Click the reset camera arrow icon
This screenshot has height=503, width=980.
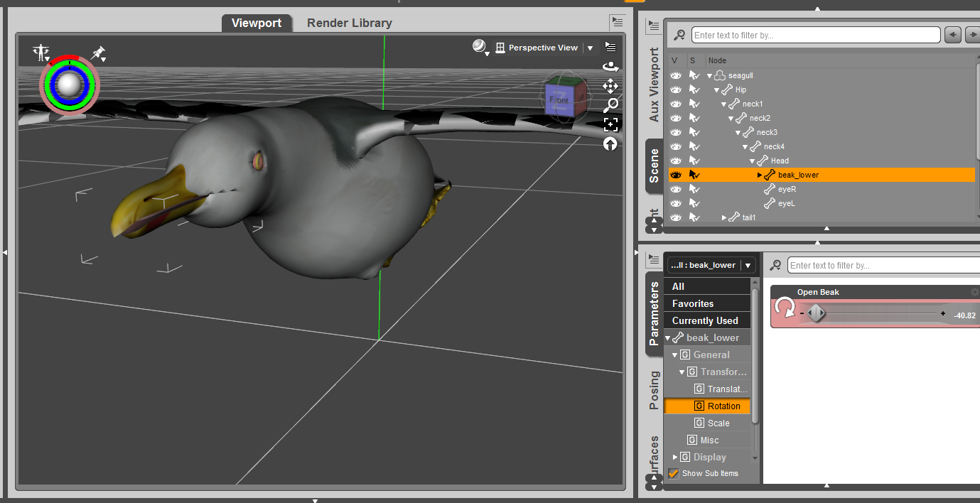click(x=610, y=144)
